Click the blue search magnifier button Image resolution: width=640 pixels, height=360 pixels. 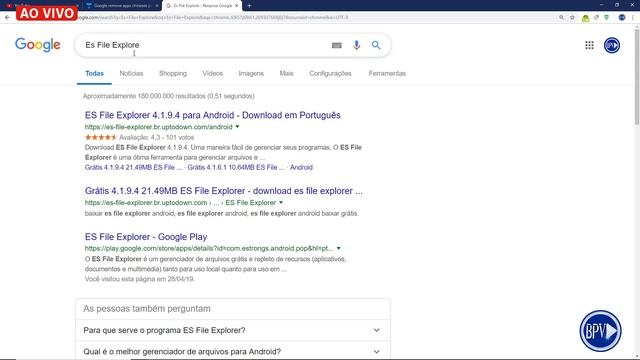click(x=376, y=45)
